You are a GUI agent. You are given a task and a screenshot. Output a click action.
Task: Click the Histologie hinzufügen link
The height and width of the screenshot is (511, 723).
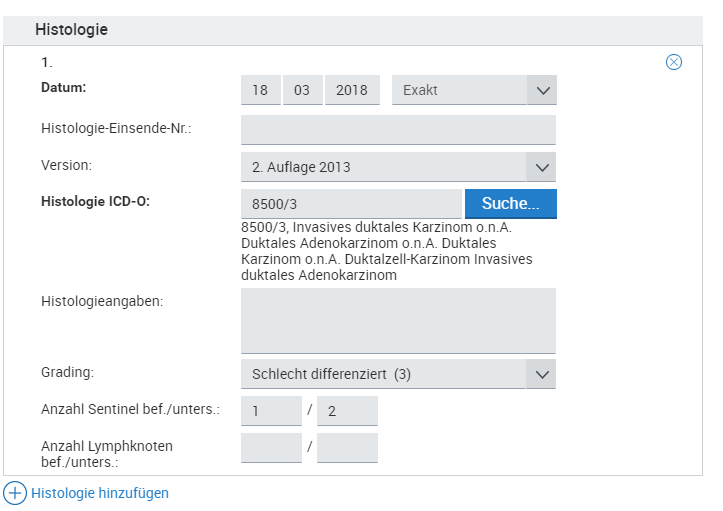100,493
